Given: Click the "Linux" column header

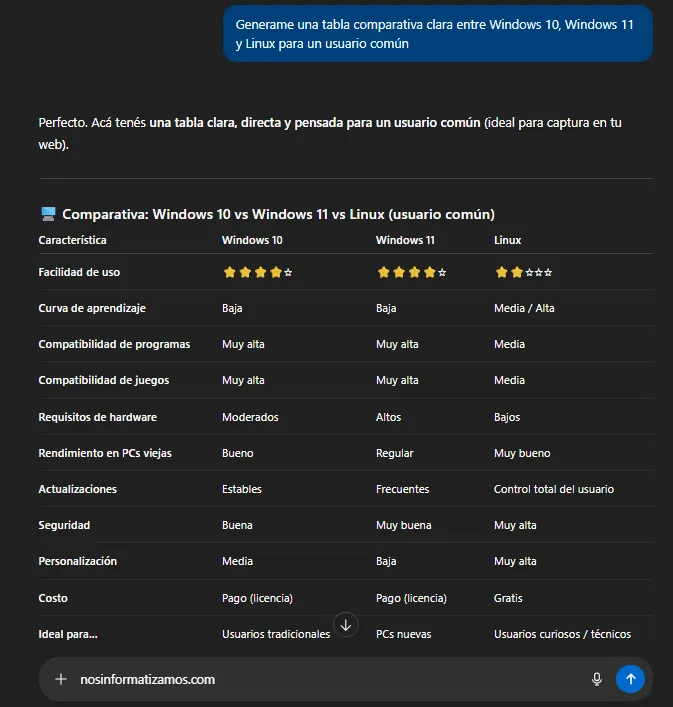Looking at the screenshot, I should tap(508, 240).
